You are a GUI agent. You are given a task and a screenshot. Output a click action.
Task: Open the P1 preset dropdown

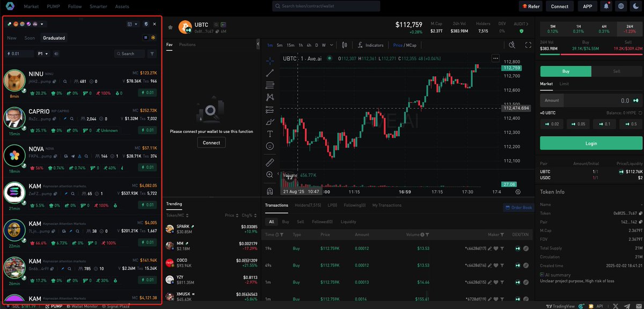43,54
